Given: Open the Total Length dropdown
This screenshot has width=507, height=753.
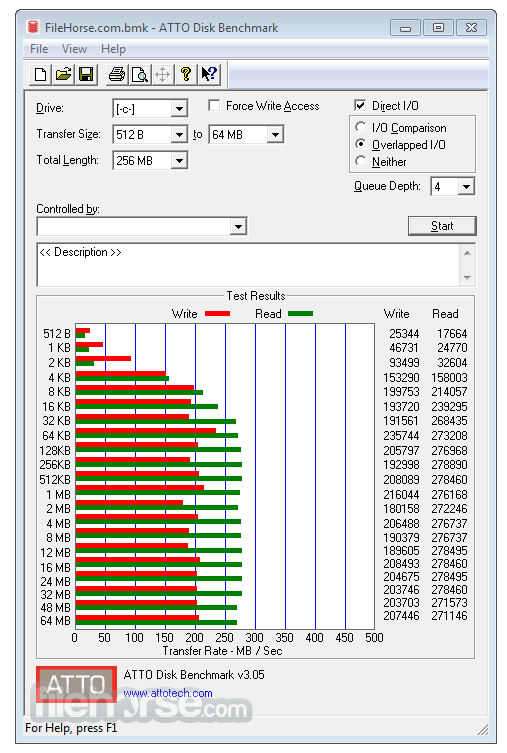Looking at the screenshot, I should coord(179,161).
